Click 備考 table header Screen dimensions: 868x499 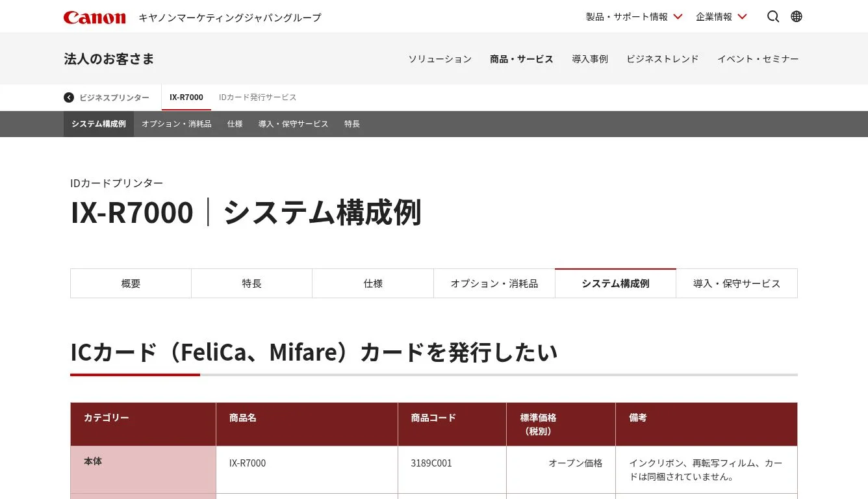click(706, 424)
